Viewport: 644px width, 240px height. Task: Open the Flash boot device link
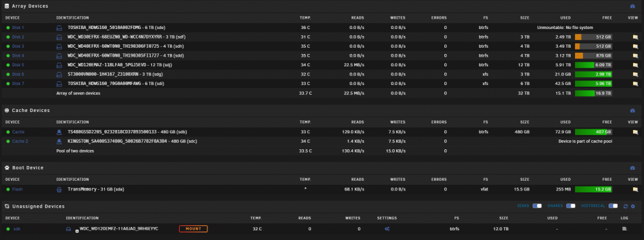pos(17,189)
